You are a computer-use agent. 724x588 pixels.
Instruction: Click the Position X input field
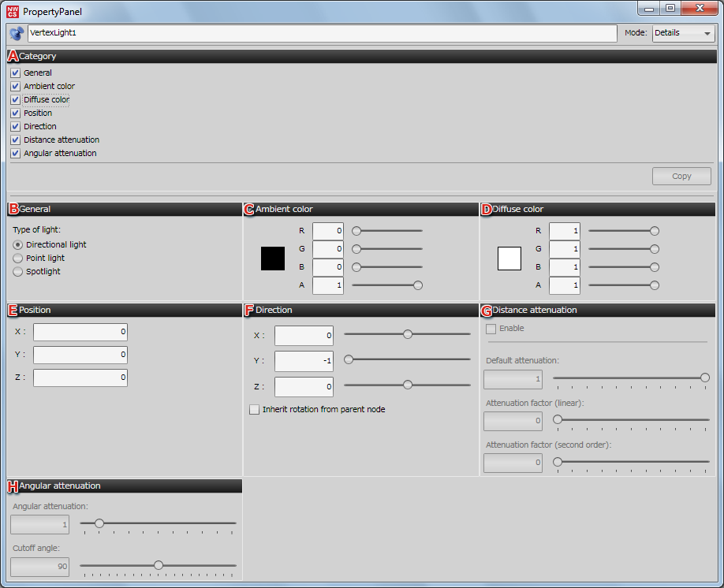point(80,332)
